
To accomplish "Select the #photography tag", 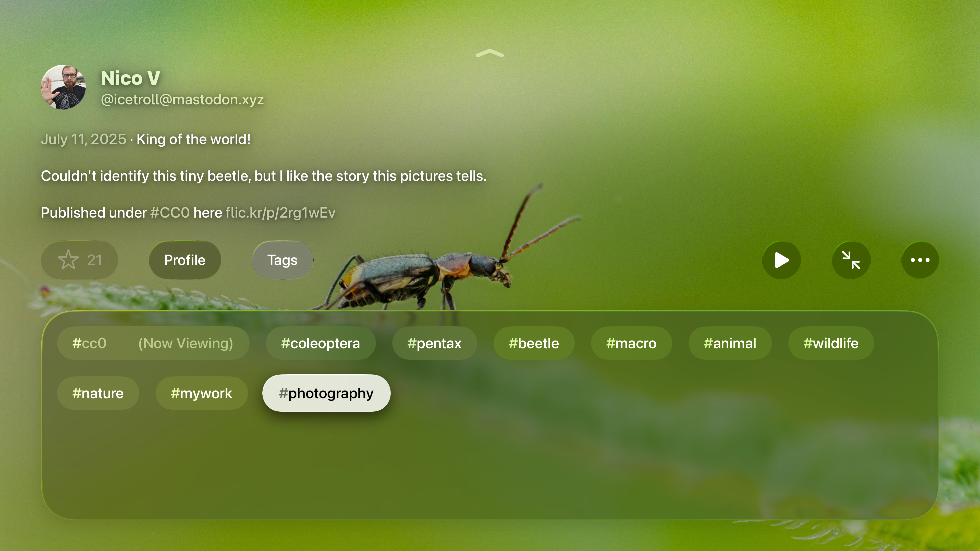I will click(326, 393).
